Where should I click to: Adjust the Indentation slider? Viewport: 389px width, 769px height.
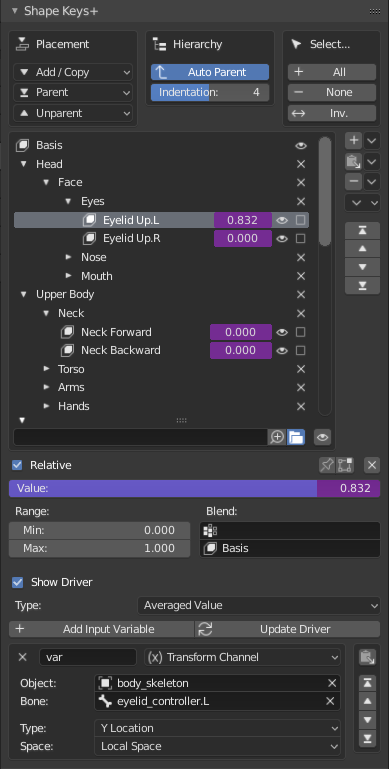(210, 92)
